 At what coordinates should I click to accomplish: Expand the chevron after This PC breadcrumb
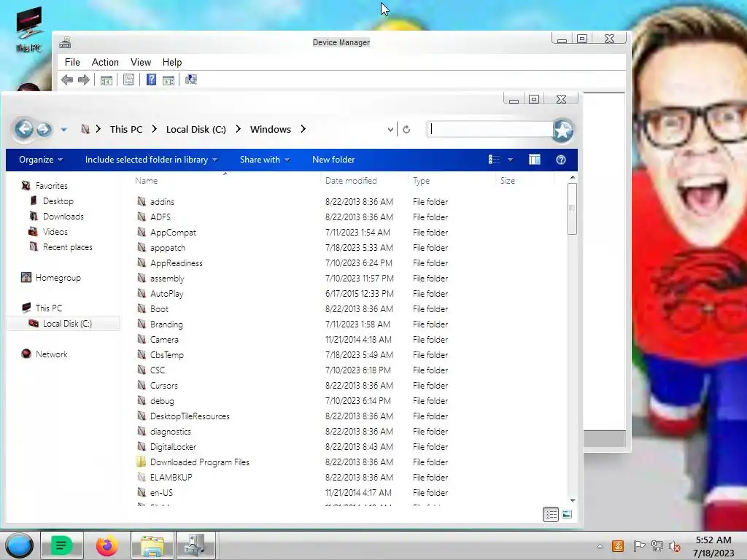click(154, 130)
